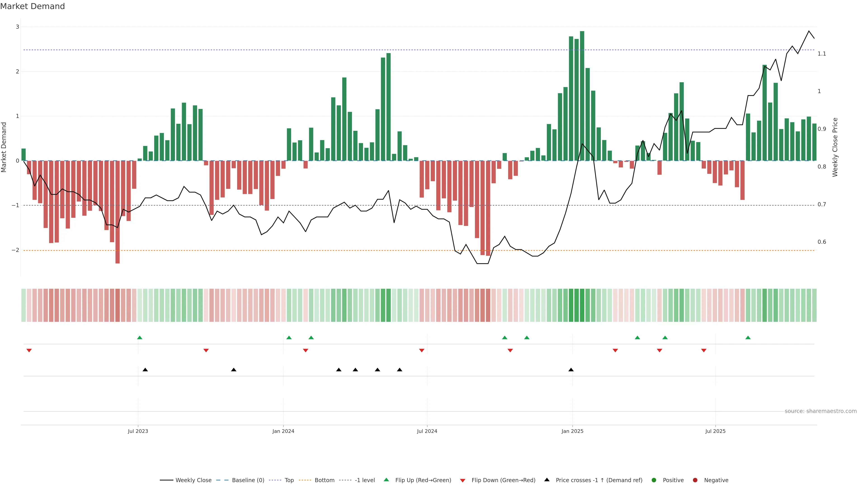Click the Jan 2024 x-axis label
This screenshot has width=868, height=488.
pyautogui.click(x=283, y=431)
